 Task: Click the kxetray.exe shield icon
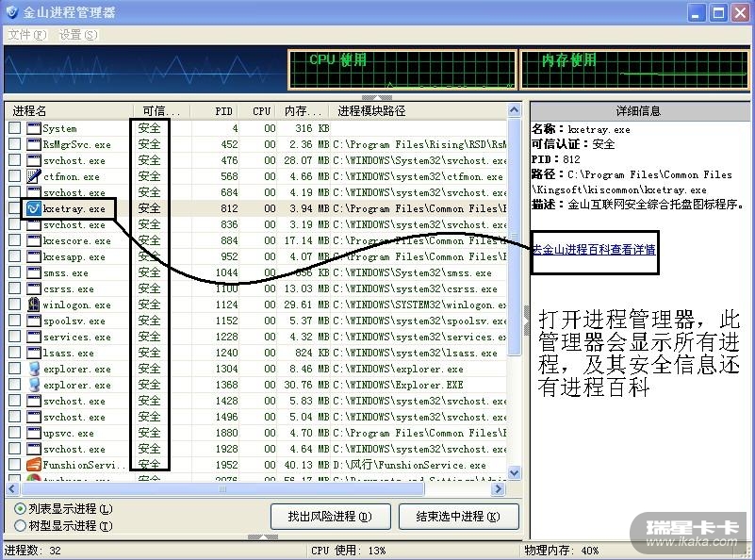34,208
